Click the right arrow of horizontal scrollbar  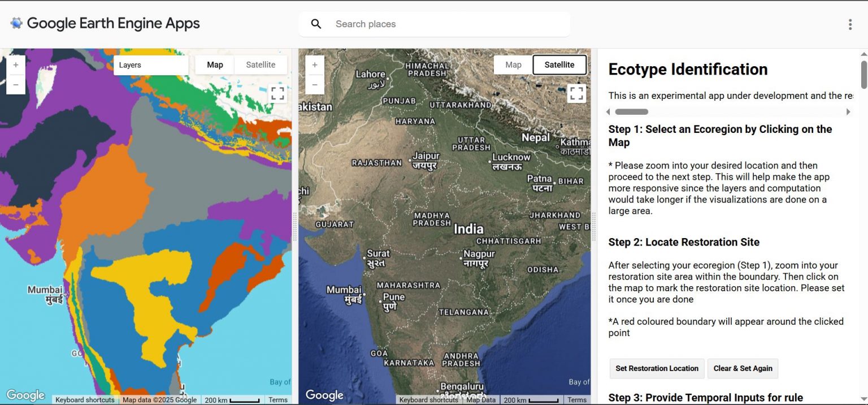(848, 112)
